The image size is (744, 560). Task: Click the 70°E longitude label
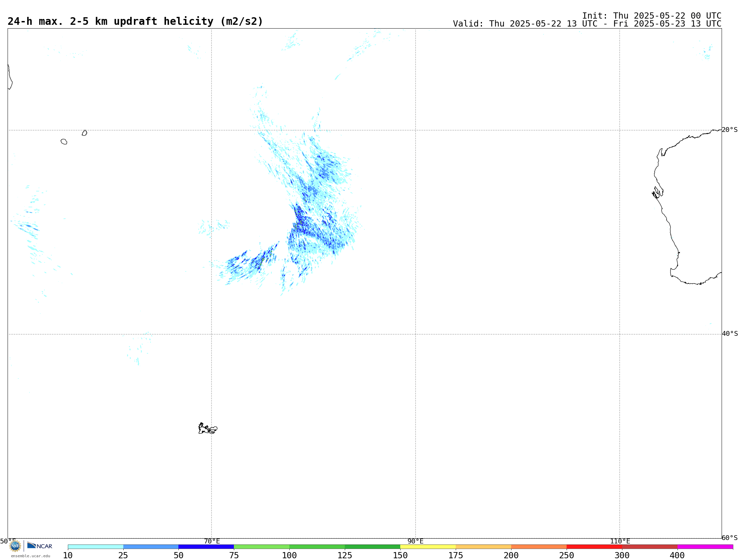click(212, 541)
